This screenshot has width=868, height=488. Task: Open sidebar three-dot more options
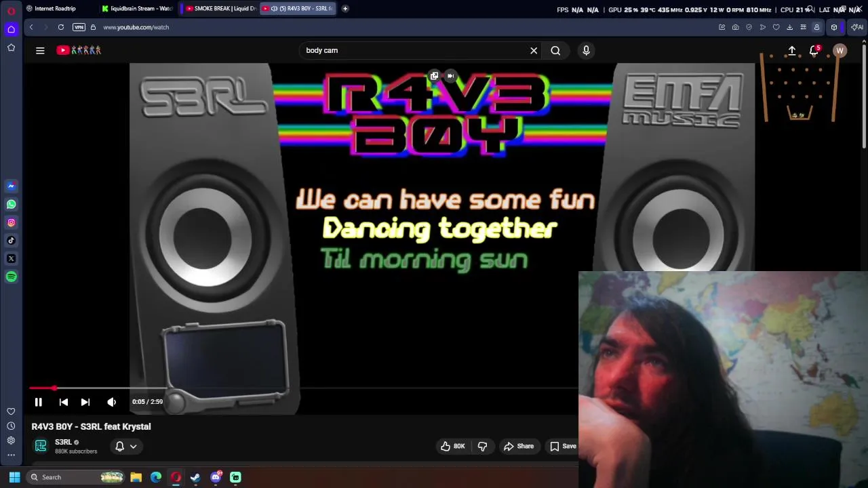(x=11, y=455)
